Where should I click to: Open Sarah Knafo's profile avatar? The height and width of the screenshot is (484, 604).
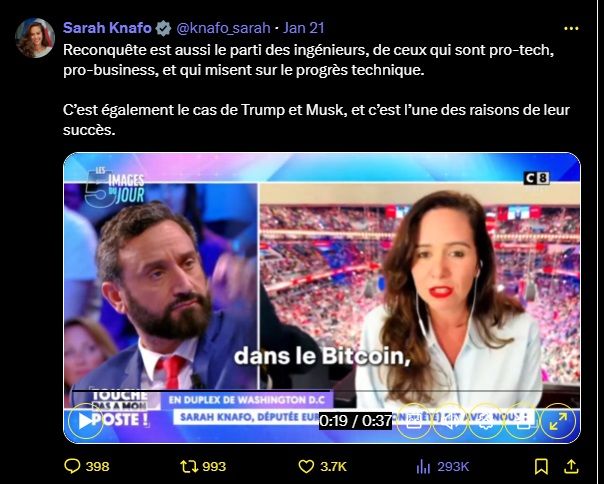click(35, 38)
